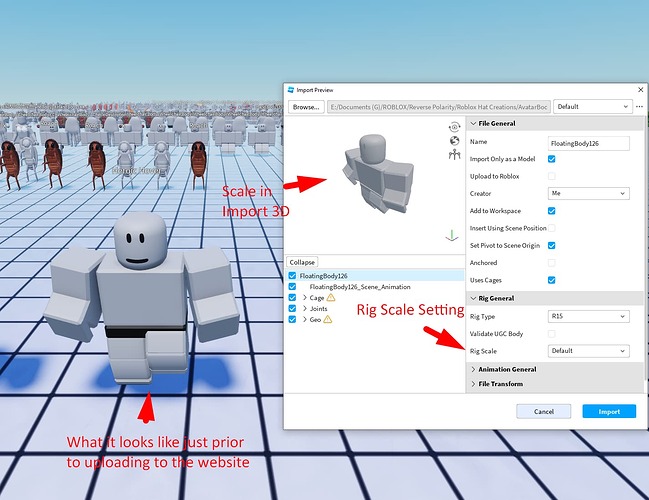Select the Cage tree row label

tap(317, 298)
